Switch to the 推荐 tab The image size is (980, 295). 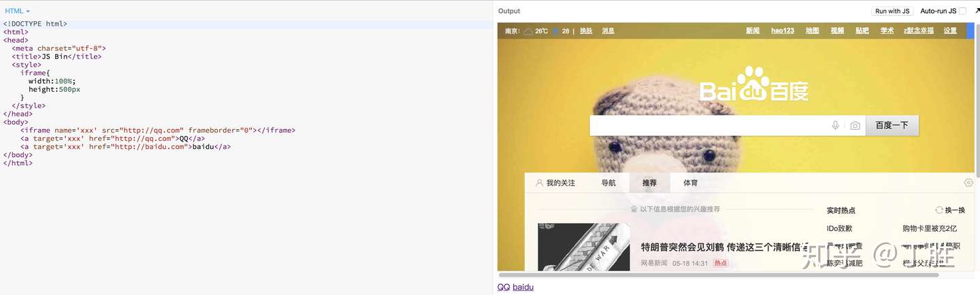pos(649,183)
